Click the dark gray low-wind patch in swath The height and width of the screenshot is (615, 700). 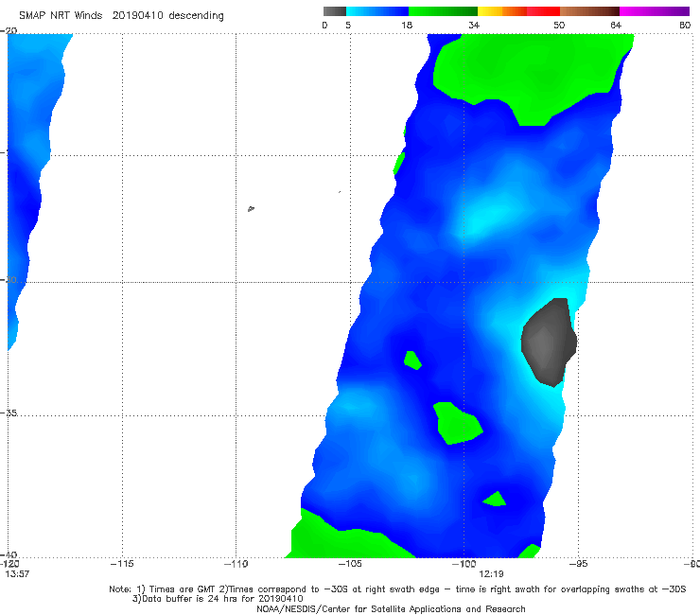(x=549, y=343)
